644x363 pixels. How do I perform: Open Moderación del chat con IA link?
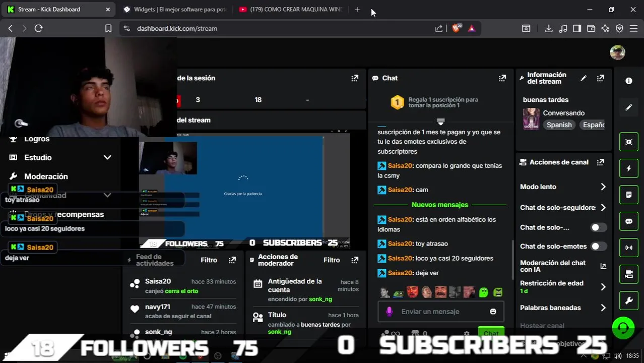603,266
